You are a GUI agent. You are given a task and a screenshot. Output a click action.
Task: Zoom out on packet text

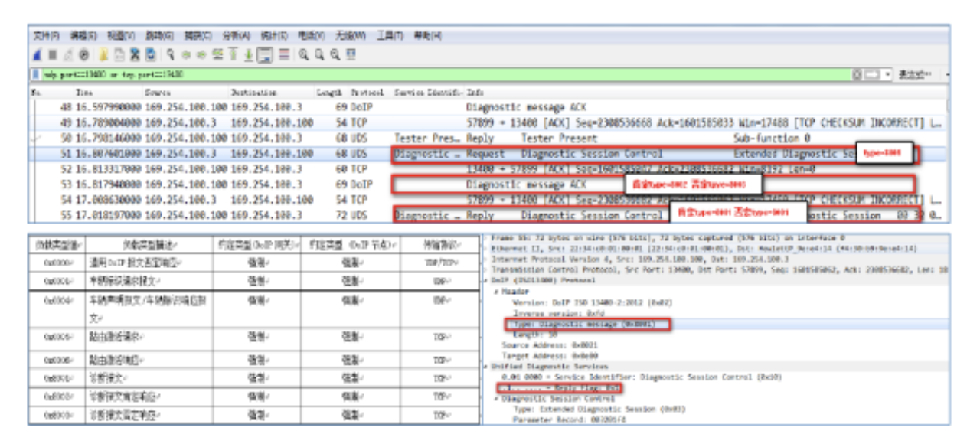[x=319, y=54]
